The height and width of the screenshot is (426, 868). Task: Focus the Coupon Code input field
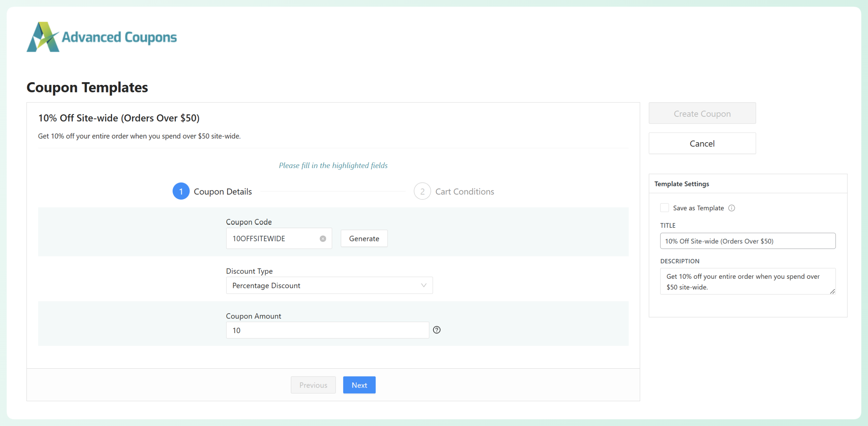coord(273,239)
